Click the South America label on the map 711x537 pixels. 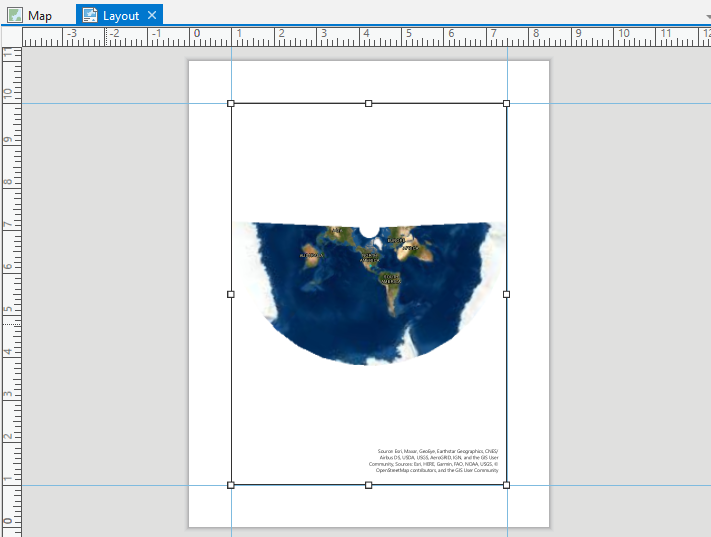391,278
